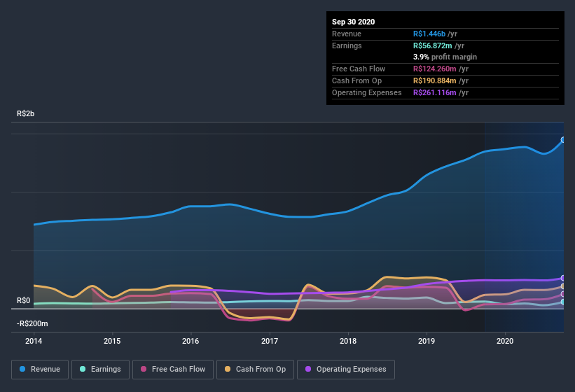The image size is (575, 392).
Task: Toggle Free Cash Flow legend button
Action: [x=173, y=370]
